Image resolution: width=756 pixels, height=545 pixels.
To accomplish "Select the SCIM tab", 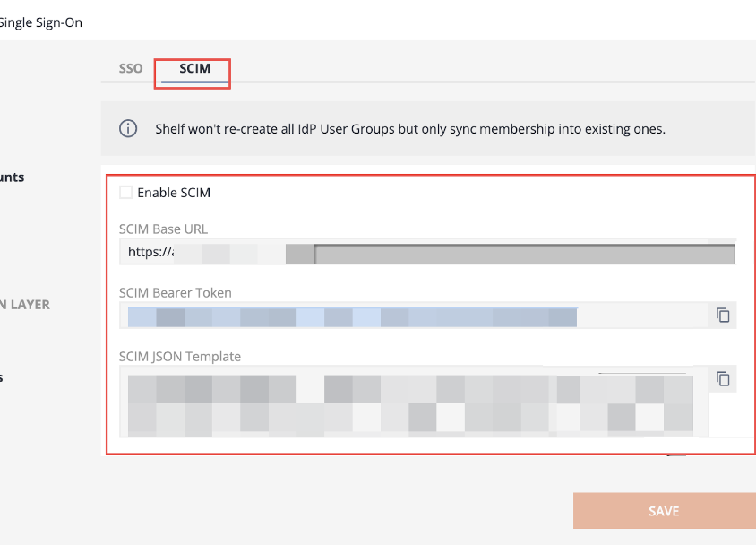I will point(194,68).
